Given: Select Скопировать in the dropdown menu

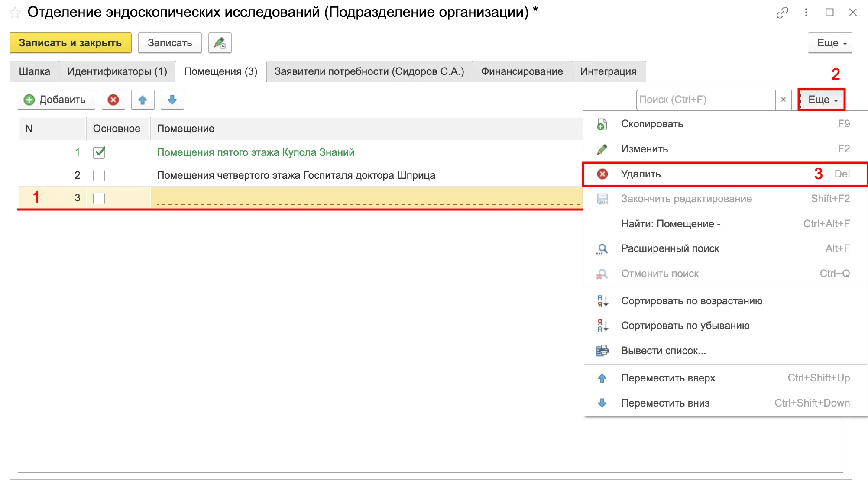Looking at the screenshot, I should click(x=725, y=124).
